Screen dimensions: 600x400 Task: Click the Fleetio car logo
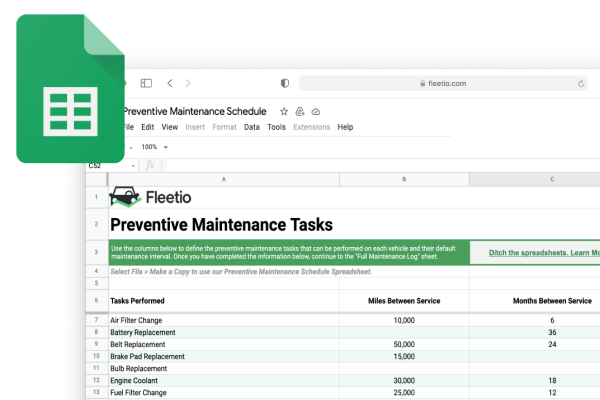[125, 197]
